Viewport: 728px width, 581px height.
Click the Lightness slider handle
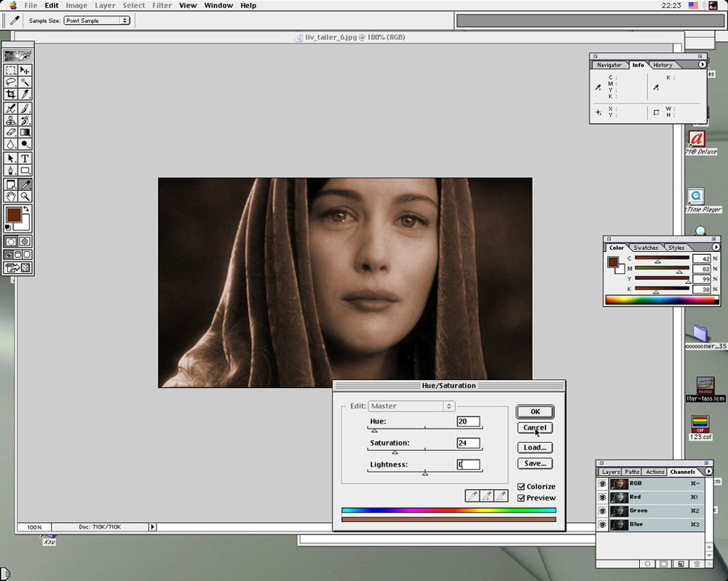click(x=425, y=473)
